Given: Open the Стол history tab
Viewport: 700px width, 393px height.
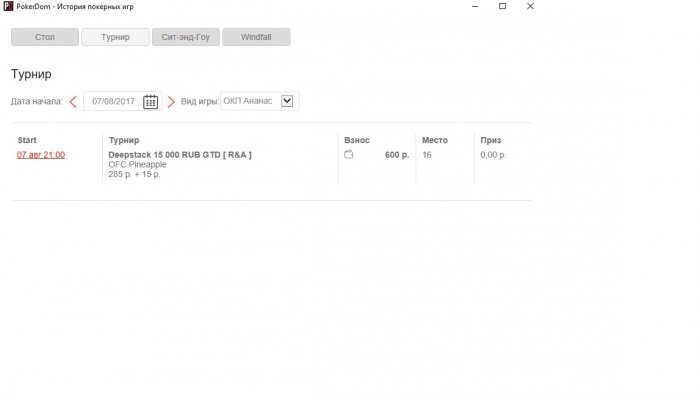Looking at the screenshot, I should pos(45,37).
